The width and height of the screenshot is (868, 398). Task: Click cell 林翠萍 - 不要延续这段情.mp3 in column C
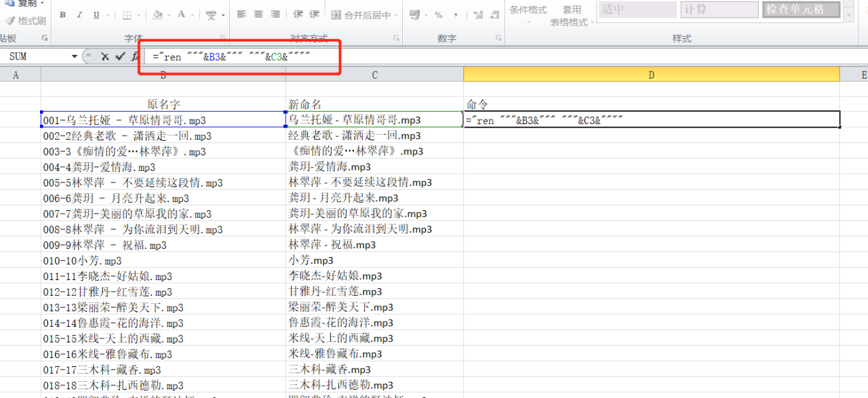click(374, 182)
